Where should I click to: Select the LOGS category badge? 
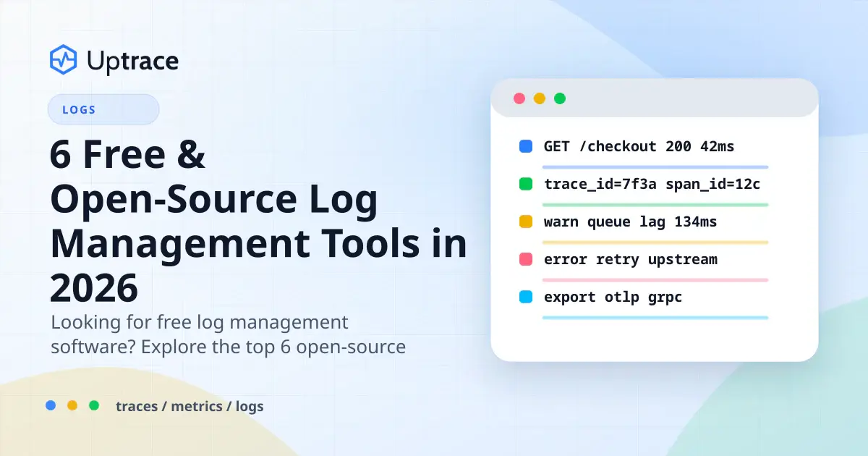103,110
